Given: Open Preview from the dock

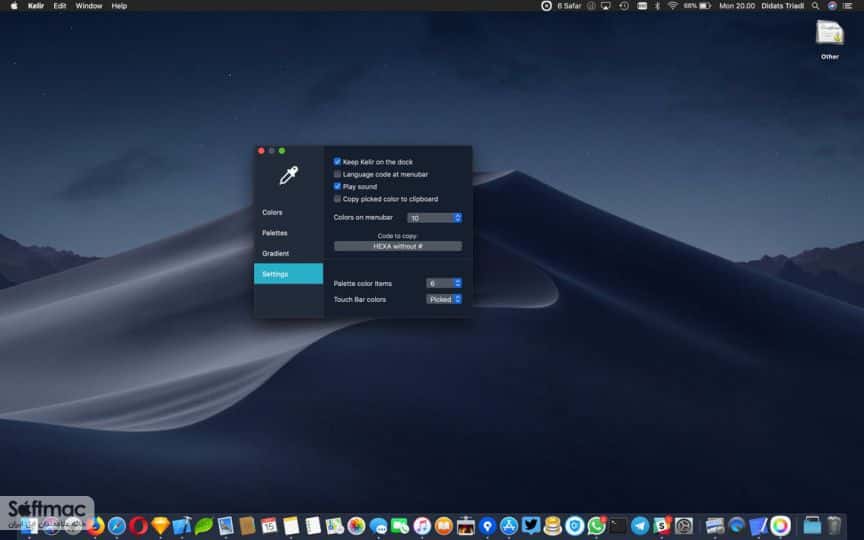Looking at the screenshot, I should tap(225, 526).
